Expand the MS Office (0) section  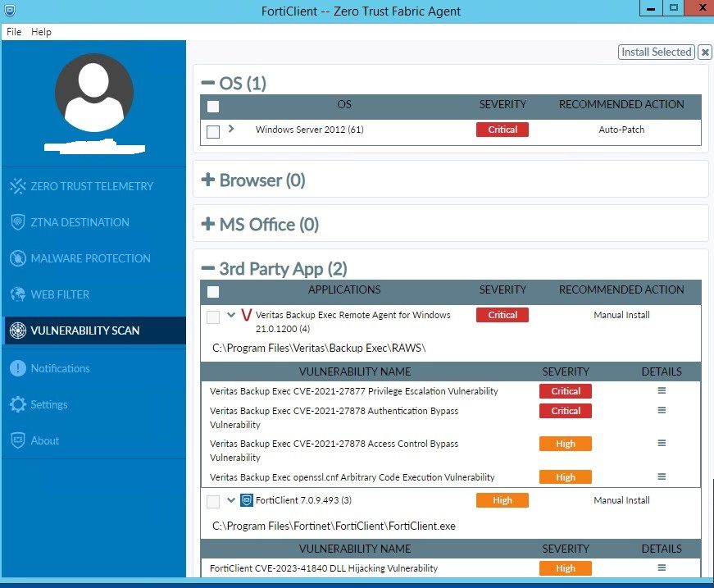(x=207, y=224)
